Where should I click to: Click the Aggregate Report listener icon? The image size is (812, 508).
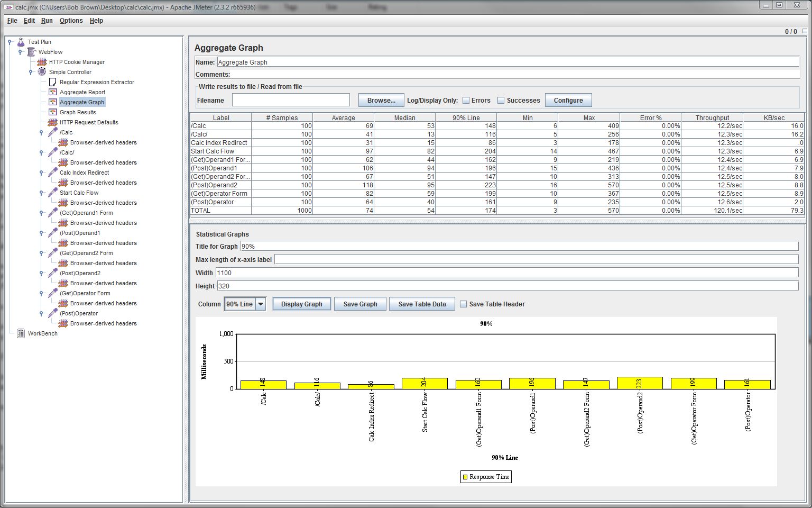click(x=53, y=92)
